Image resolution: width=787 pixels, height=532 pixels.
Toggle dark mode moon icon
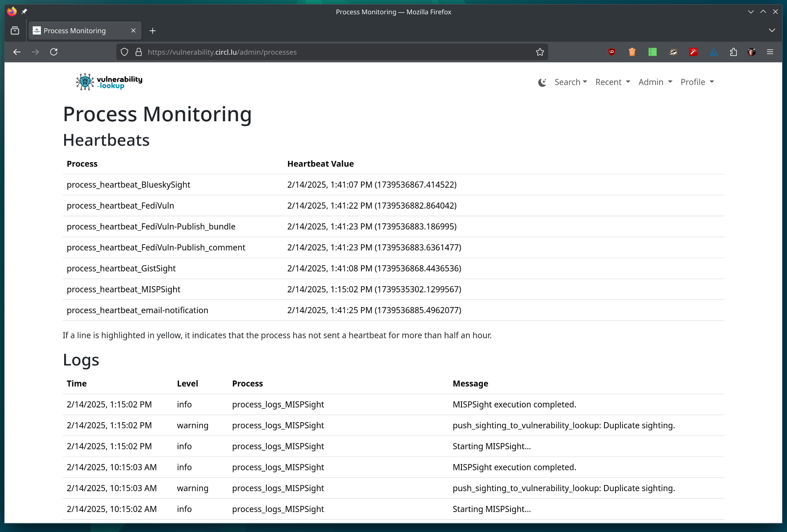coord(542,82)
